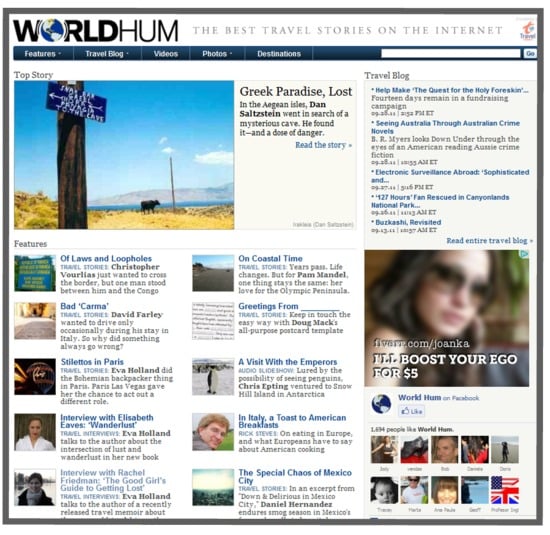Image resolution: width=550 pixels, height=535 pixels.
Task: Open 'Seeing Australia Through Australian Crime Novels' post
Action: 445,127
